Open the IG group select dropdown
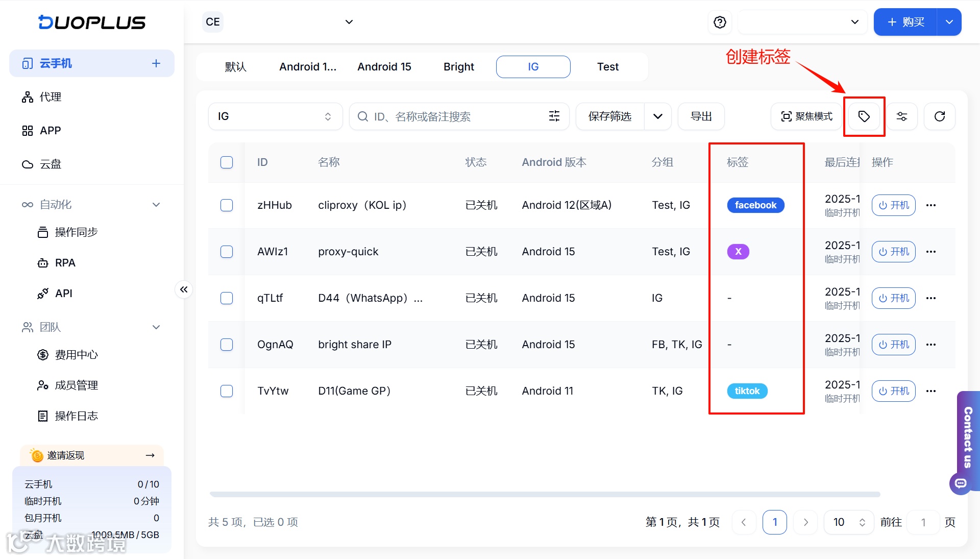The width and height of the screenshot is (980, 559). click(x=275, y=116)
